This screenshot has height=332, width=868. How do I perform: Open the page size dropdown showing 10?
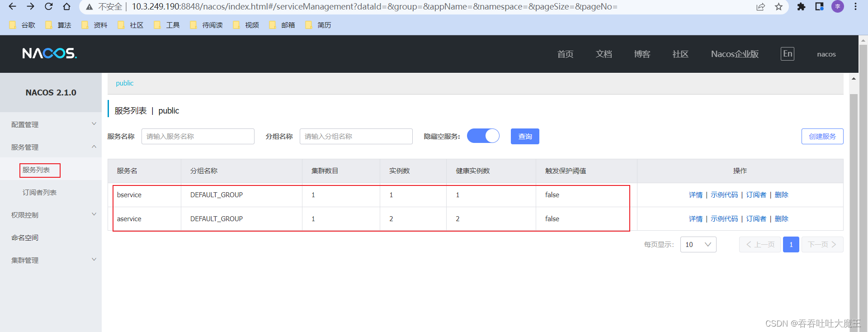698,244
